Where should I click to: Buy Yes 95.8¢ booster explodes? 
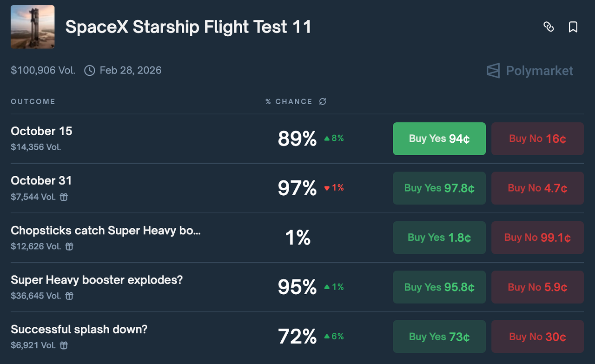pos(439,287)
